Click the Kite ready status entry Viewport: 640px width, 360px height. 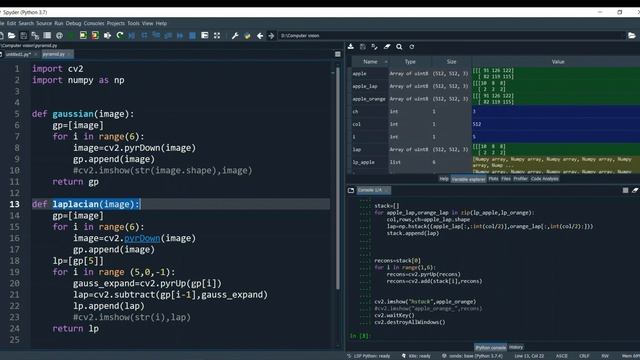point(416,356)
